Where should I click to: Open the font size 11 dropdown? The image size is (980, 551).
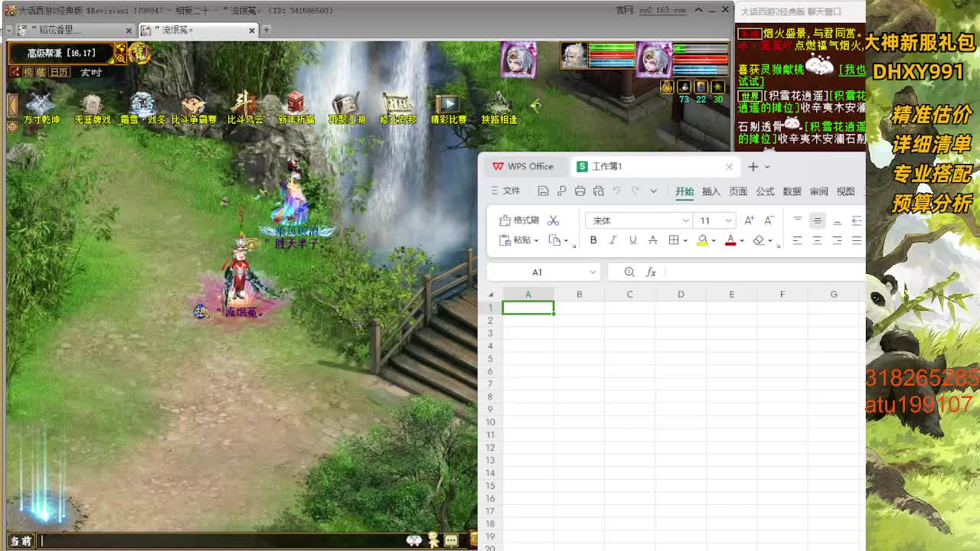tap(728, 220)
